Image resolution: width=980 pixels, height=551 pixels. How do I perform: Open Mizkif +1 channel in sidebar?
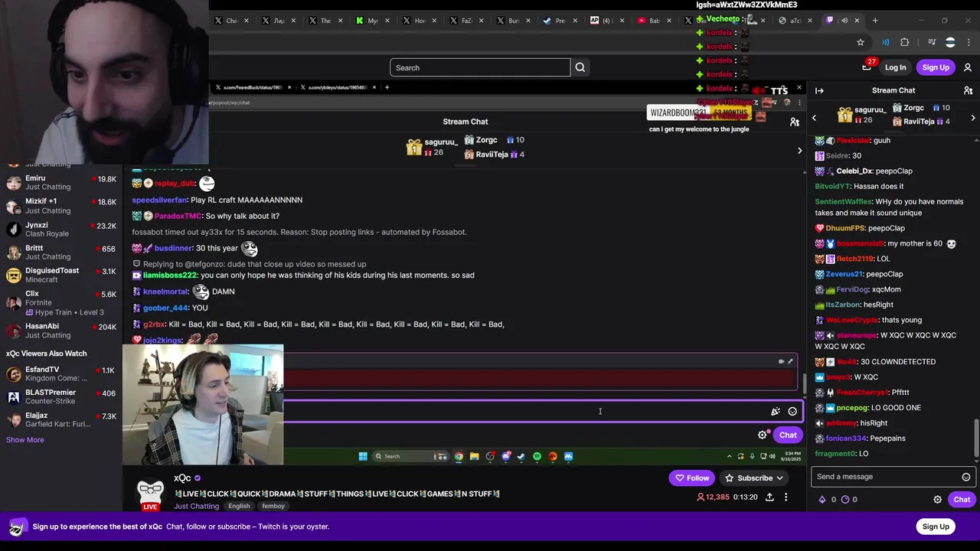61,206
